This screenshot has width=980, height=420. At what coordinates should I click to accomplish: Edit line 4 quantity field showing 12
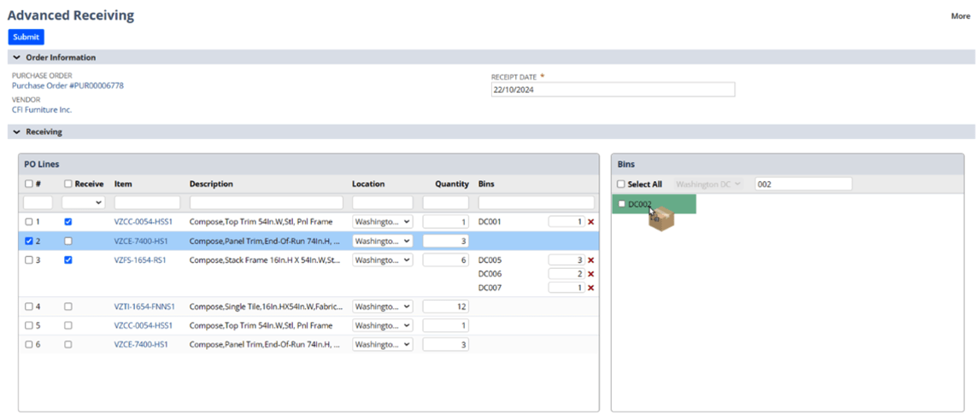pos(446,306)
